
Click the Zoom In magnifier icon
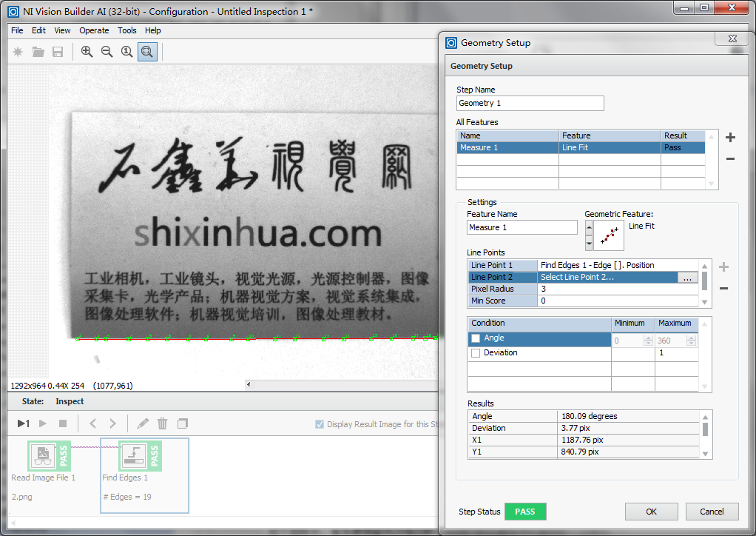[87, 52]
